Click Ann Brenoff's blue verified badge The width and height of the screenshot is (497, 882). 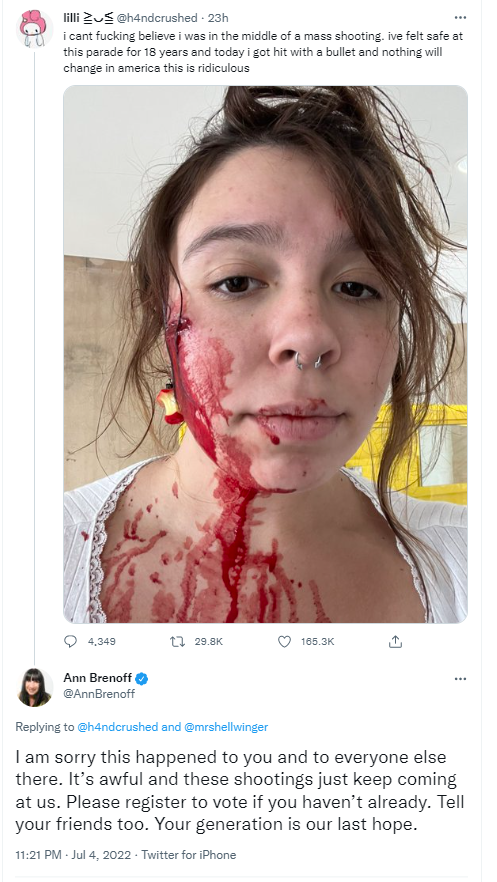(142, 678)
